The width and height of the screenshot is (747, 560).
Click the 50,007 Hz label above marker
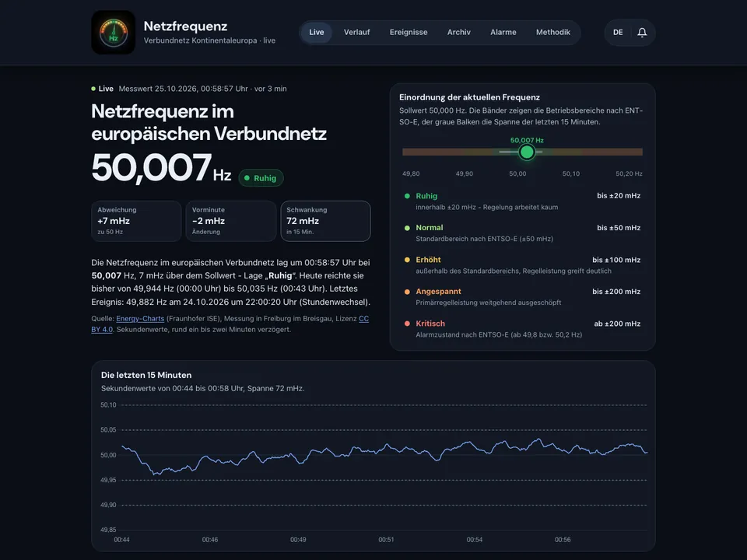coord(527,140)
